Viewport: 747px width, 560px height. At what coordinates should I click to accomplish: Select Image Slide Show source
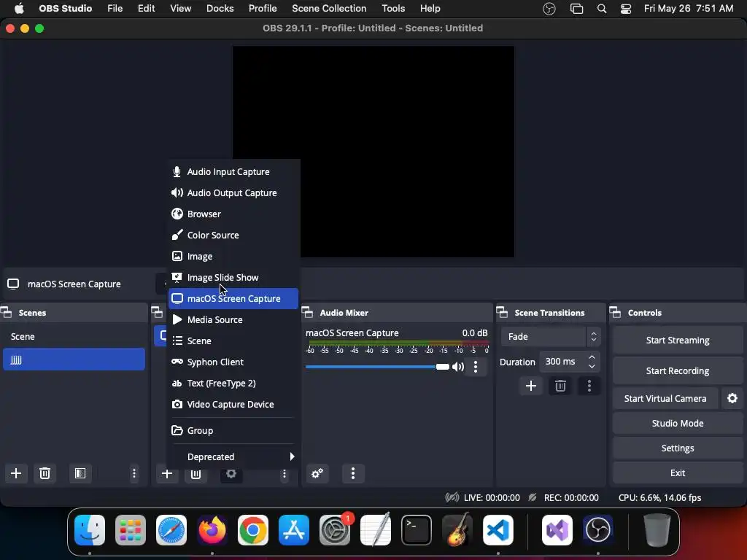pyautogui.click(x=233, y=277)
